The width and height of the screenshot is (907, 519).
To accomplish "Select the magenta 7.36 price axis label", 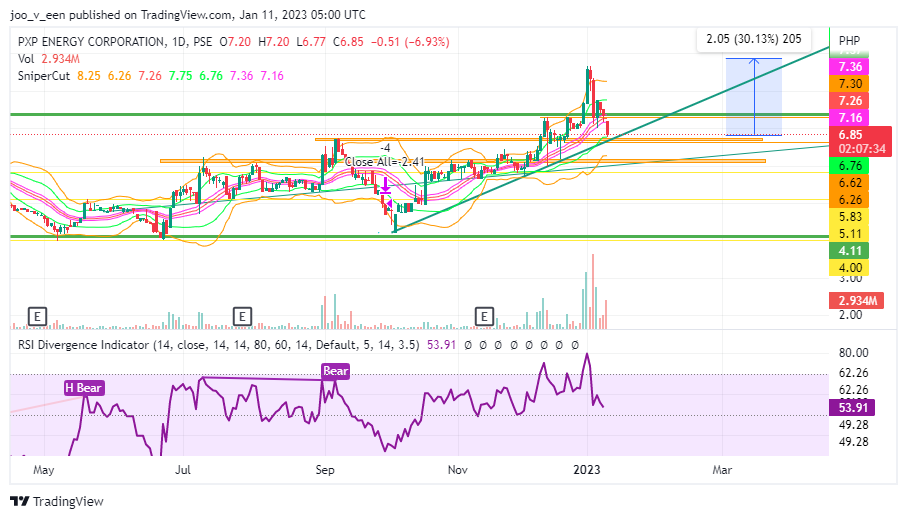I will (x=850, y=67).
